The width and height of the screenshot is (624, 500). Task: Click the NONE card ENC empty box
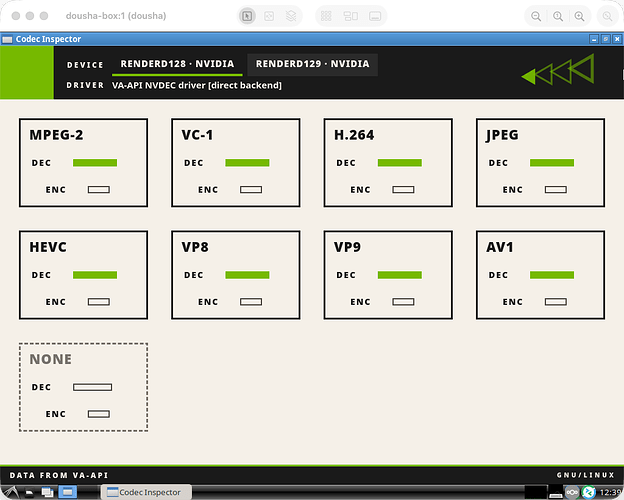(x=99, y=414)
